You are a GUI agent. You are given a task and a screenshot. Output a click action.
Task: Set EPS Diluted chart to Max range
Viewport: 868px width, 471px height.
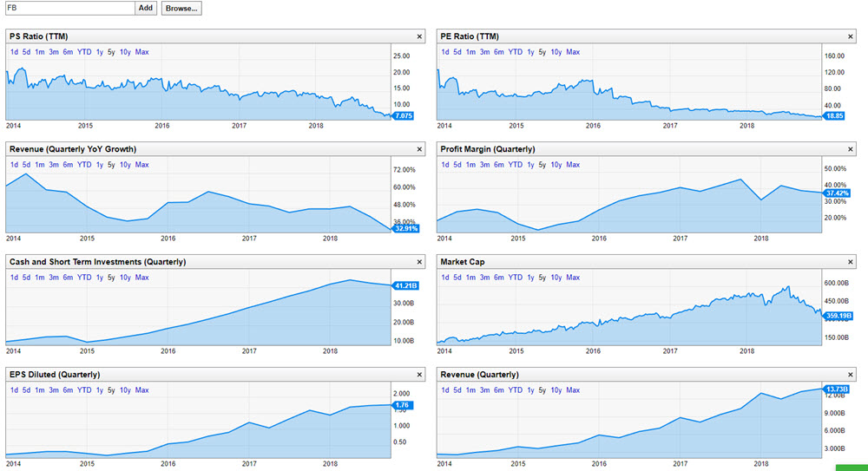[x=141, y=390]
